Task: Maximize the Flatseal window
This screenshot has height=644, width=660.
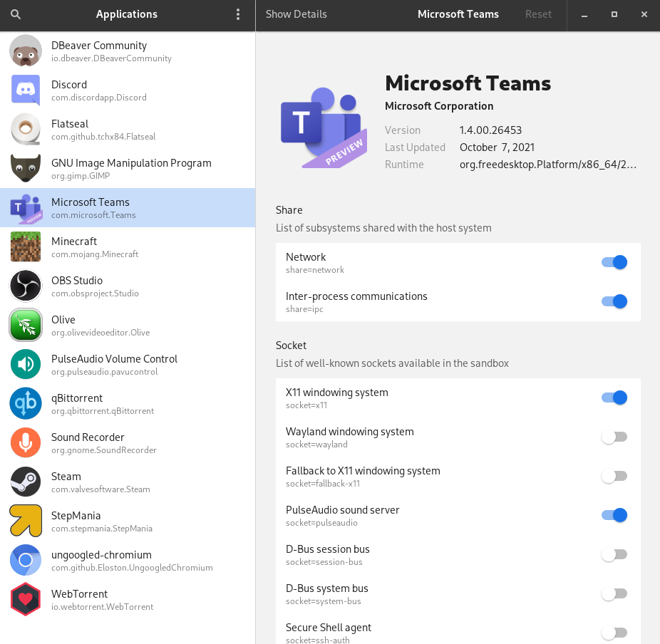Action: 614,14
